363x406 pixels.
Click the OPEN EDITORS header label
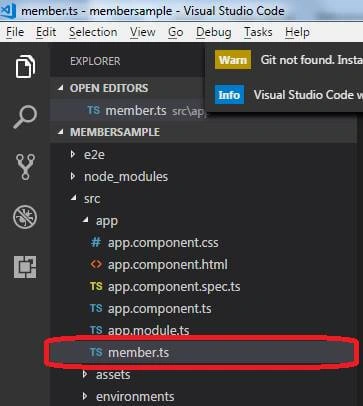pyautogui.click(x=109, y=88)
